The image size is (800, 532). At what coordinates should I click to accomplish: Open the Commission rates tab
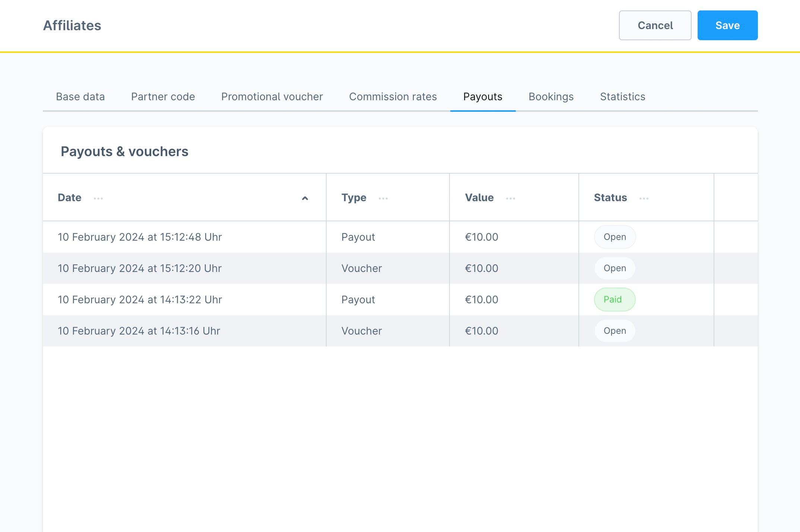point(393,96)
